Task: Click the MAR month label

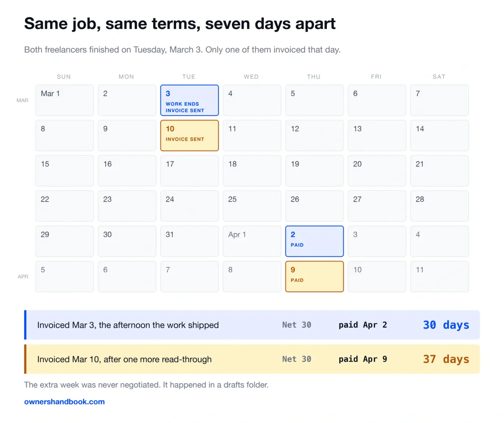Action: (23, 100)
